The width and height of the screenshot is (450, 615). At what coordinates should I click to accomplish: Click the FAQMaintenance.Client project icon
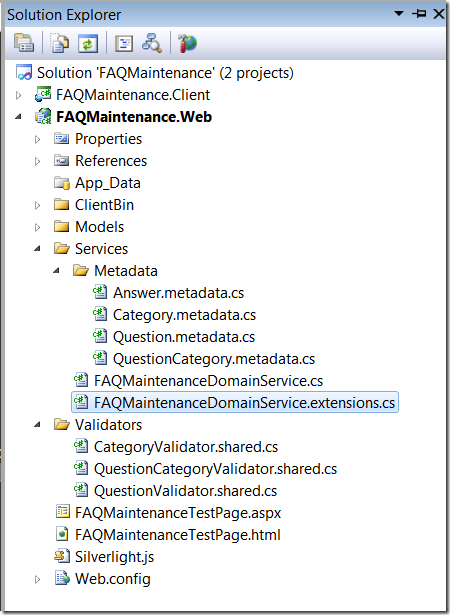click(x=43, y=95)
